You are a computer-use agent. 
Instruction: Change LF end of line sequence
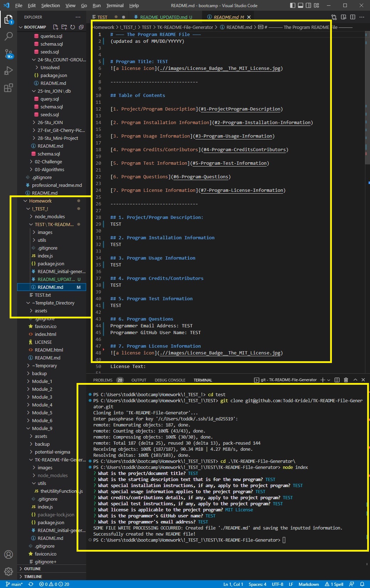(x=291, y=584)
